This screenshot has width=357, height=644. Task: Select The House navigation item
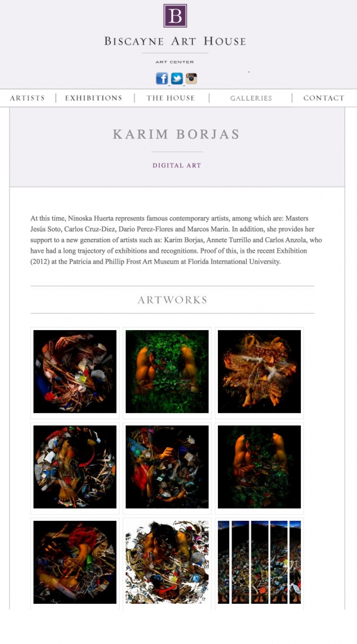[171, 98]
